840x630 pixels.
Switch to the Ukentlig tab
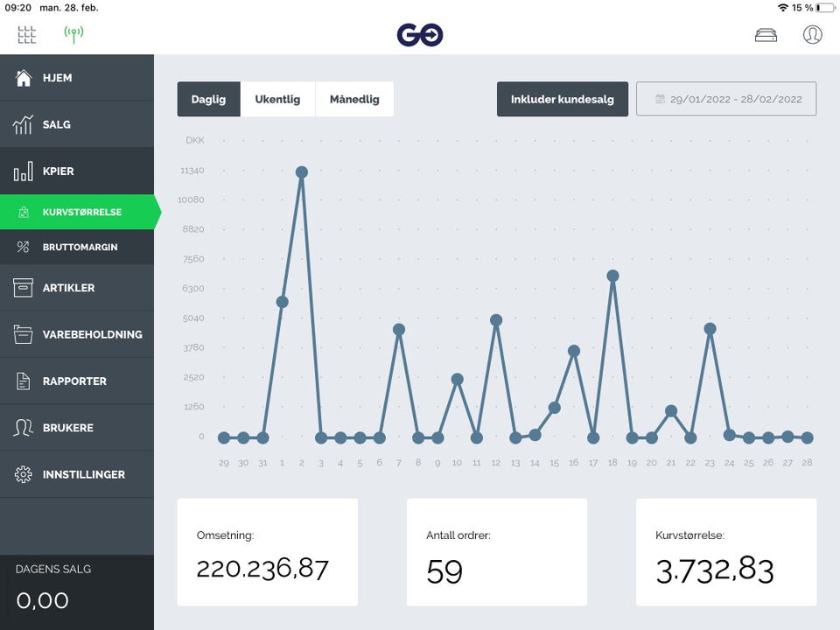coord(277,99)
